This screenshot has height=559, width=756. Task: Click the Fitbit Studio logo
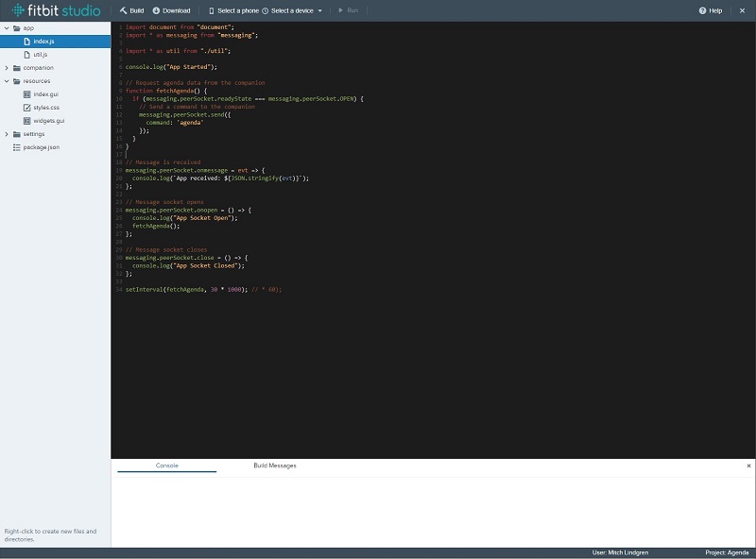[57, 10]
